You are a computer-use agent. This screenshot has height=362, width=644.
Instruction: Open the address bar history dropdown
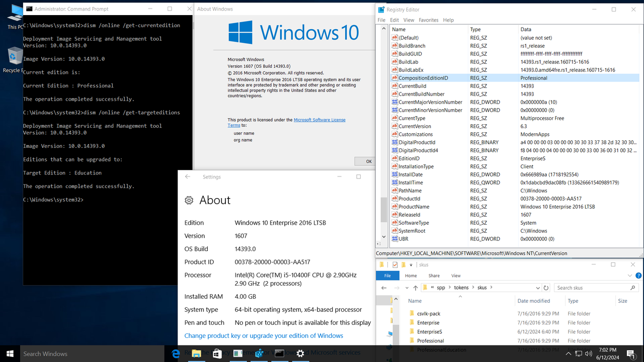tap(539, 288)
